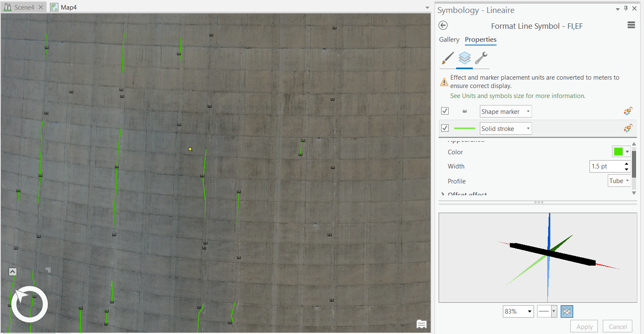Click the 'Profile' property label
Viewport: 644px width, 334px height.
point(457,181)
